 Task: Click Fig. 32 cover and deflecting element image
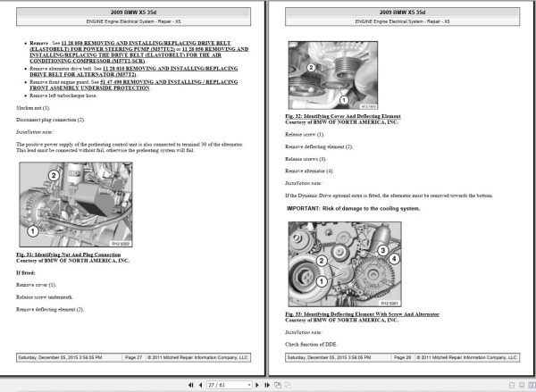(x=333, y=75)
